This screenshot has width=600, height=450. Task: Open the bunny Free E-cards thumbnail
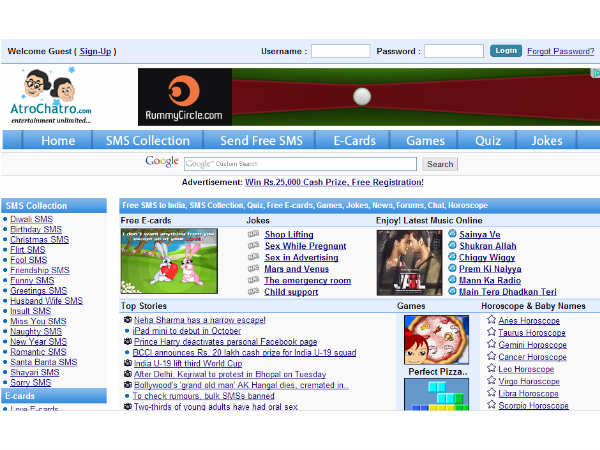[x=169, y=261]
